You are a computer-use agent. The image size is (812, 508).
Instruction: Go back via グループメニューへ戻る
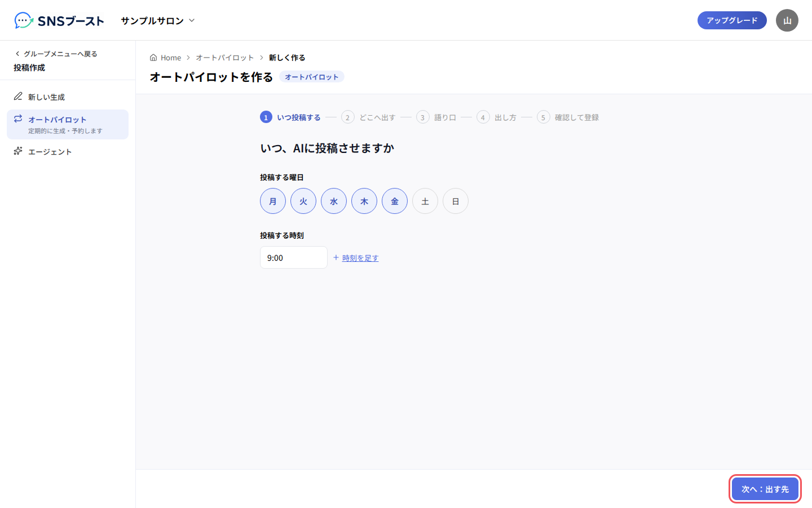(x=56, y=54)
